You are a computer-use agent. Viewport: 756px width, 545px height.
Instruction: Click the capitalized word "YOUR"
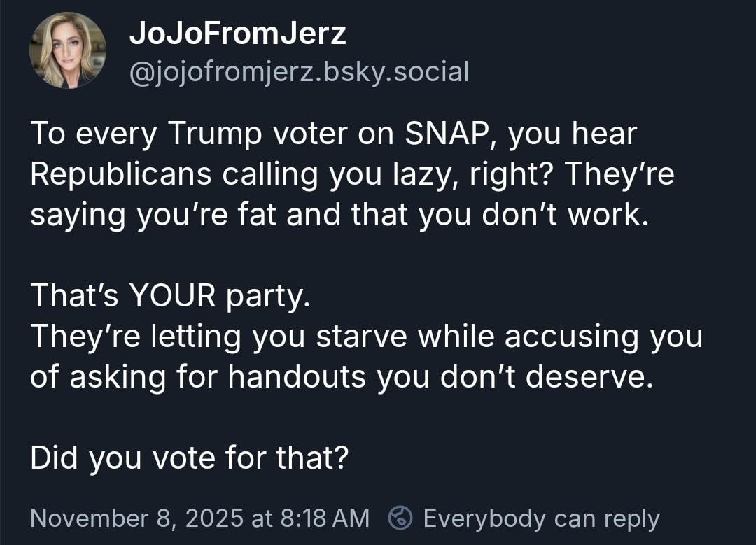point(171,296)
